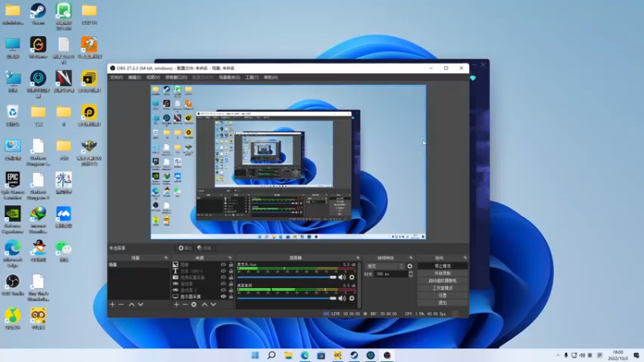Open the Steam desktop shortcut
Screen dimensions: 644x362
click(38, 14)
